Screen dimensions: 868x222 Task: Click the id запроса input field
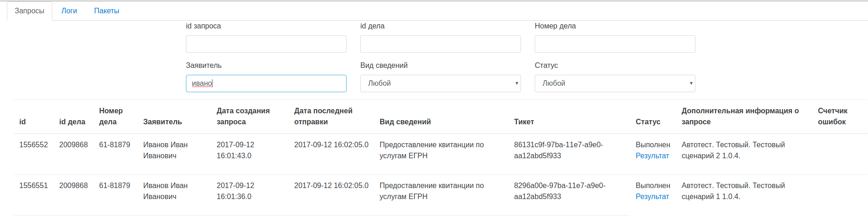266,44
